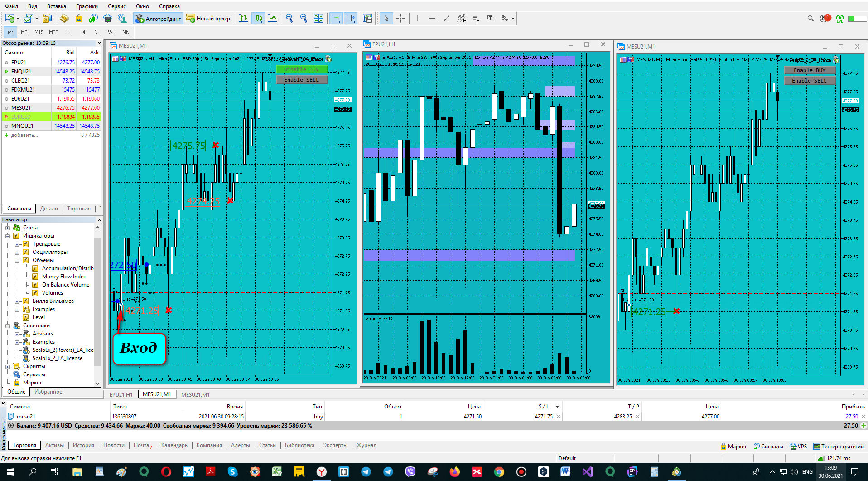868x481 pixels.
Task: Click the tile windows grid icon
Action: point(318,19)
